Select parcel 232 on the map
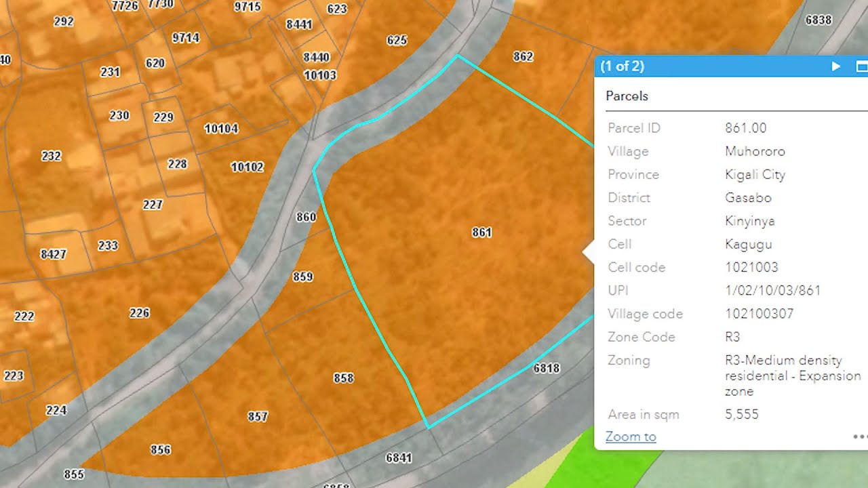This screenshot has width=868, height=488. pyautogui.click(x=51, y=156)
